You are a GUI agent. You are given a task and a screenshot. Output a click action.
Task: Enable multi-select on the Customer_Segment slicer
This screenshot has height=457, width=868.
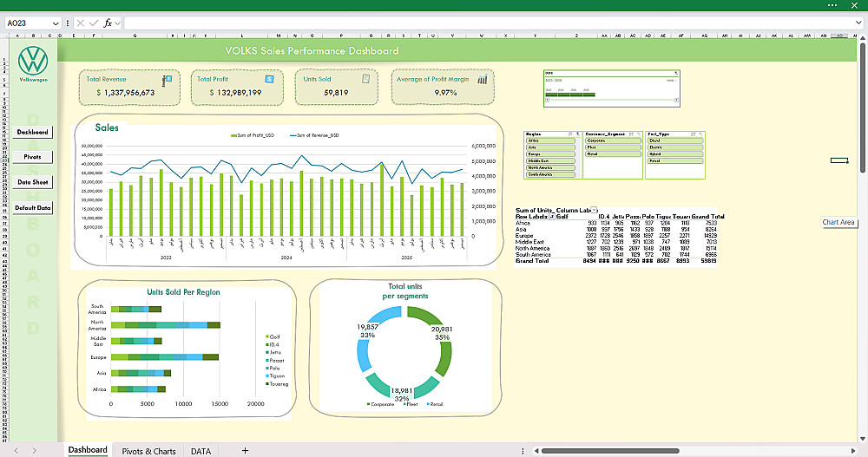[631, 134]
